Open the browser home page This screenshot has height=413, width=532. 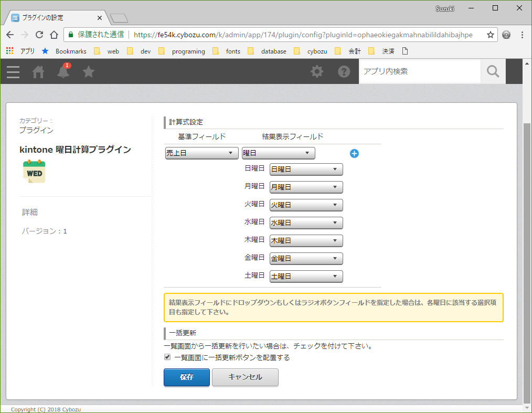(x=54, y=35)
